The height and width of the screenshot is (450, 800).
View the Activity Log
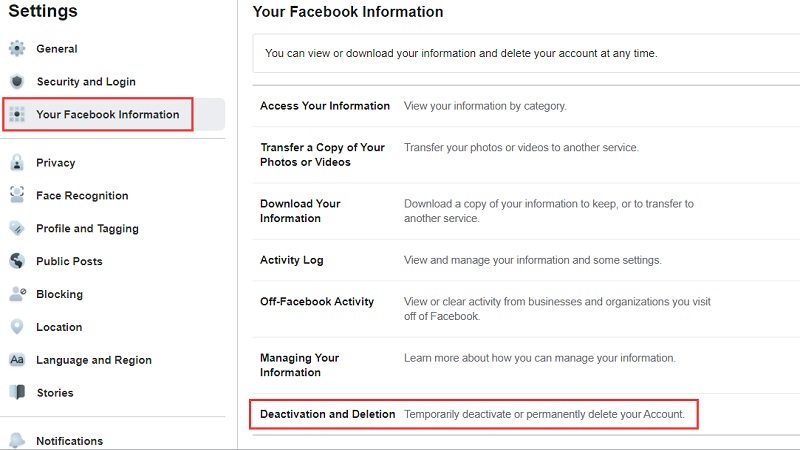pos(292,260)
